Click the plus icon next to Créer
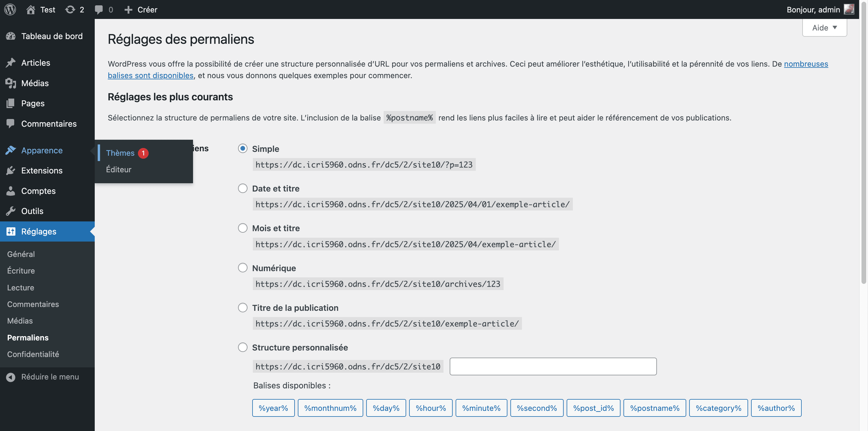 (128, 10)
